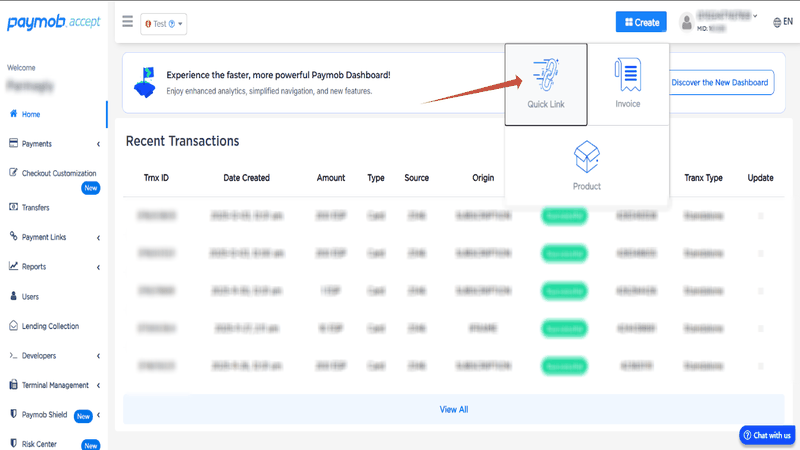Open the Test environment dropdown
This screenshot has width=800, height=450.
click(164, 23)
